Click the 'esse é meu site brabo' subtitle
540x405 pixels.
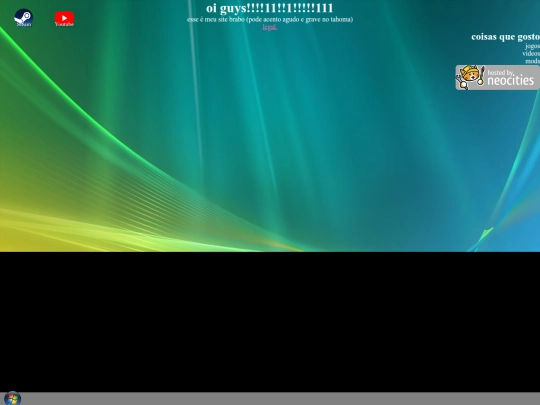(270, 19)
